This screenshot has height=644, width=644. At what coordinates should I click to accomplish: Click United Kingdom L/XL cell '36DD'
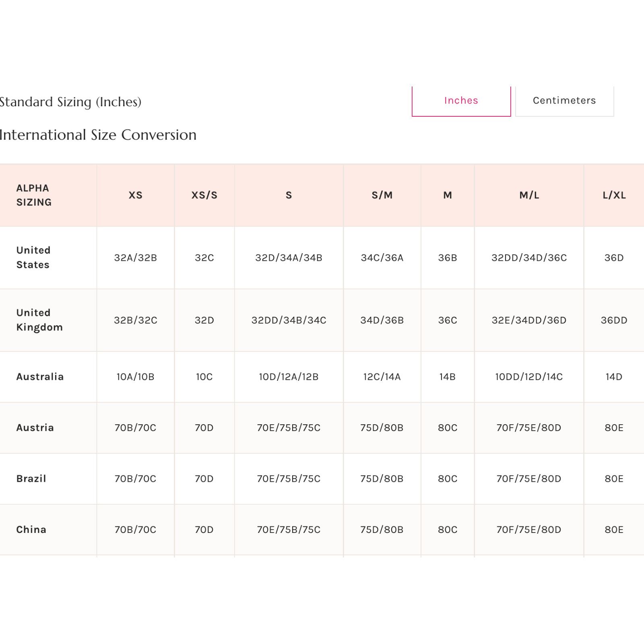pyautogui.click(x=614, y=320)
